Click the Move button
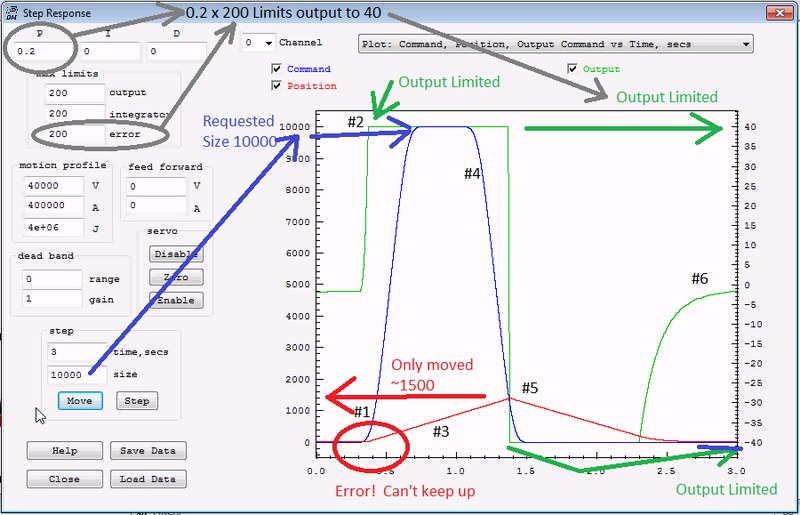 (x=80, y=400)
